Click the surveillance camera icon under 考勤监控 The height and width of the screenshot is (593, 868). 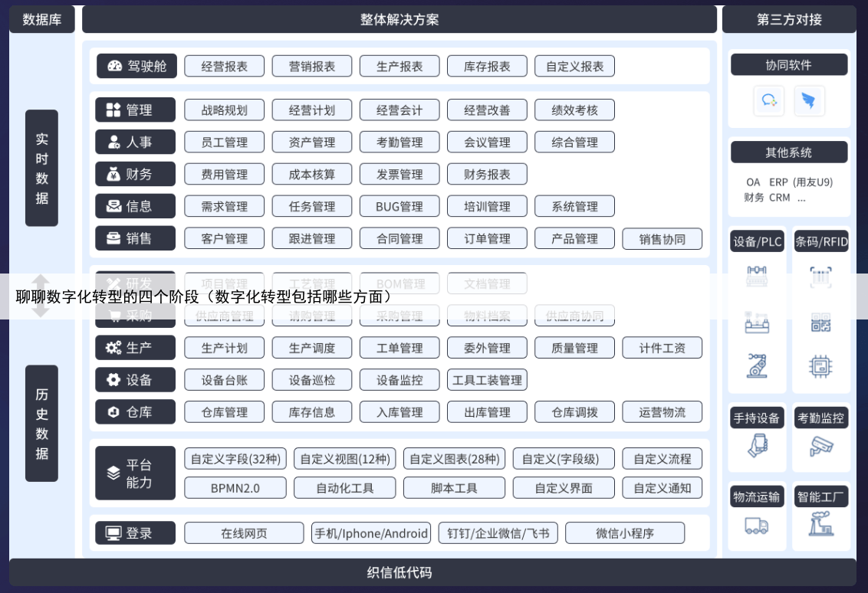[x=820, y=446]
